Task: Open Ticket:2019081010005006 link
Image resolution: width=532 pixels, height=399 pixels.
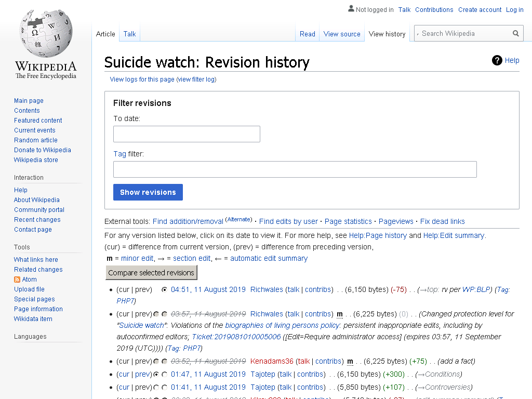Action: (x=236, y=337)
